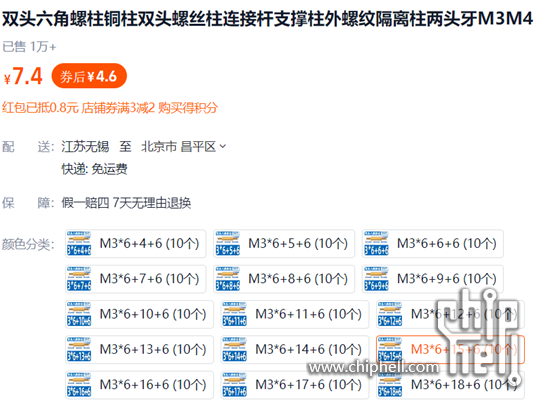Screen dimensions: 535x402
Task: Select the M3*6+4+6 (10个) variant
Action: pyautogui.click(x=135, y=244)
